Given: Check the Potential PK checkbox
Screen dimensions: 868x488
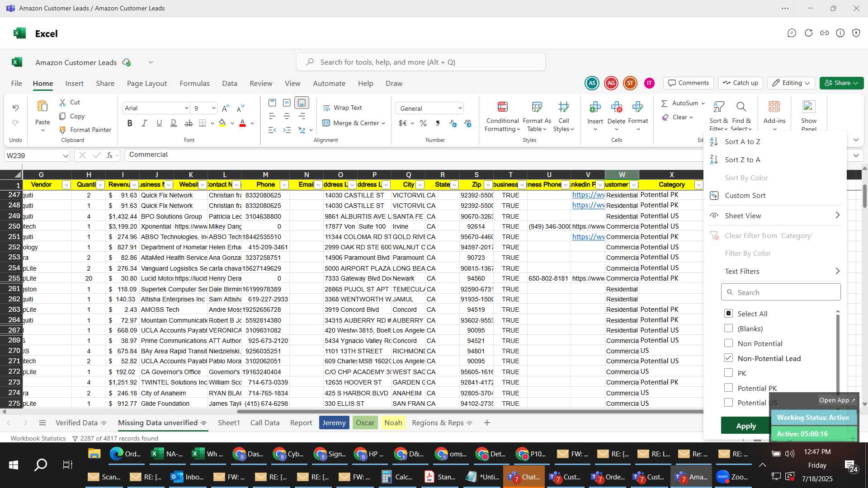Looking at the screenshot, I should pos(728,388).
